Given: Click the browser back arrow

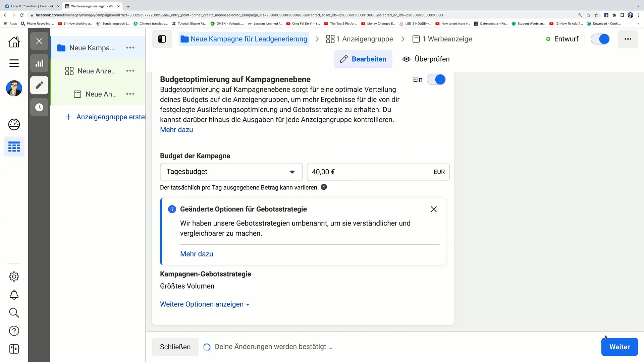Looking at the screenshot, I should [x=6, y=15].
